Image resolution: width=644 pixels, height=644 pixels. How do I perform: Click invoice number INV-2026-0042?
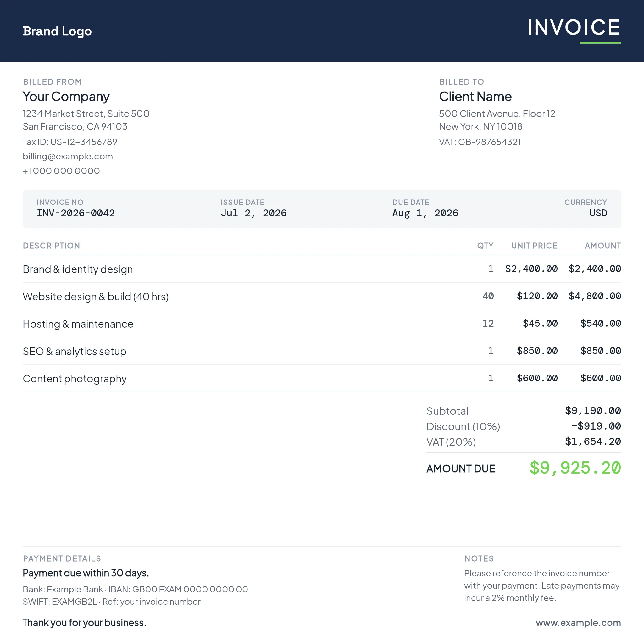(x=76, y=213)
